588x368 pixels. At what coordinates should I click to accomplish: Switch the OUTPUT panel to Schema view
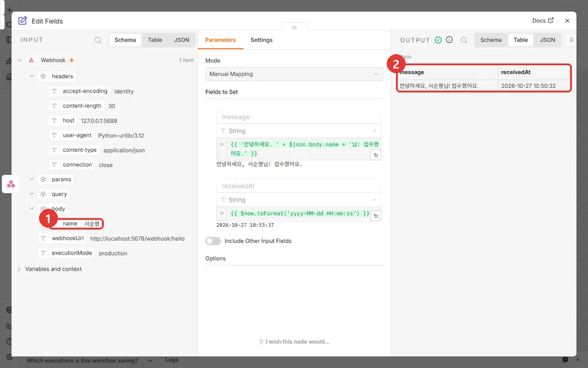[x=491, y=40]
